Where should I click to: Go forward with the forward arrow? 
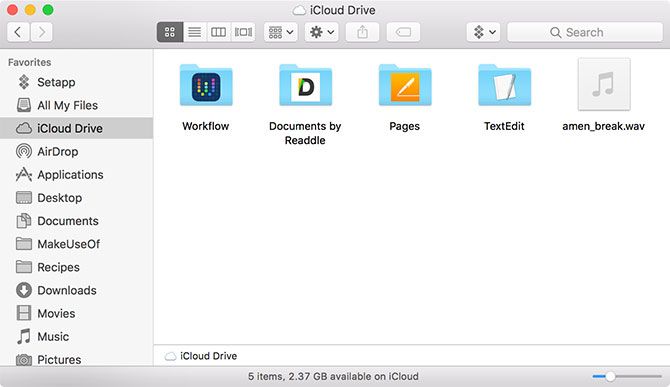(x=41, y=32)
